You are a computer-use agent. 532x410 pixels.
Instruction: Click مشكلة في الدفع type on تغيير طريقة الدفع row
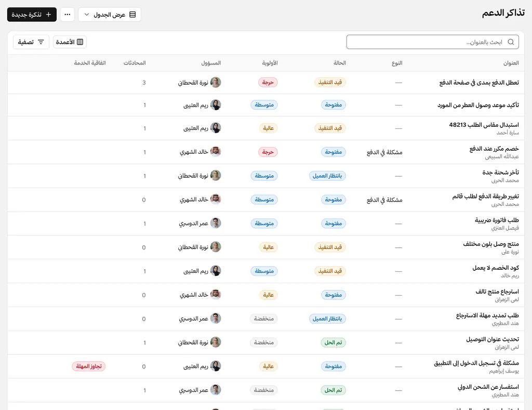click(x=384, y=200)
